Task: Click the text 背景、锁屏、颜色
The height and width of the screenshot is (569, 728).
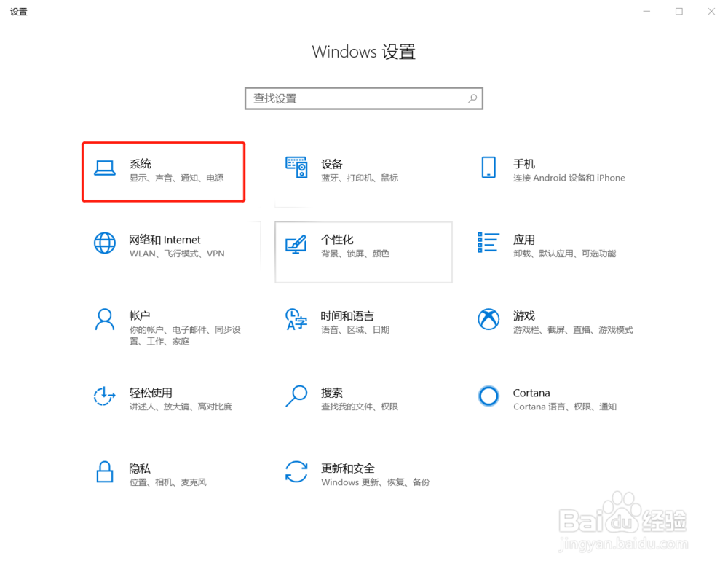Action: pos(355,254)
